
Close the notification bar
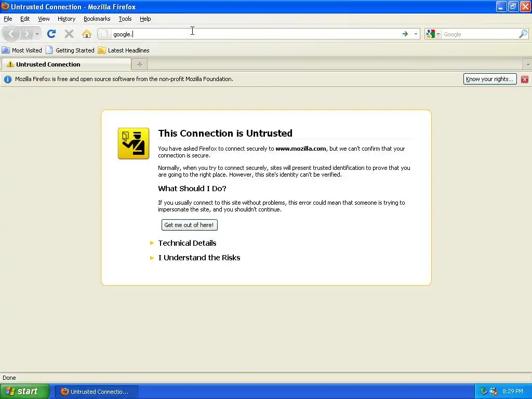click(525, 79)
